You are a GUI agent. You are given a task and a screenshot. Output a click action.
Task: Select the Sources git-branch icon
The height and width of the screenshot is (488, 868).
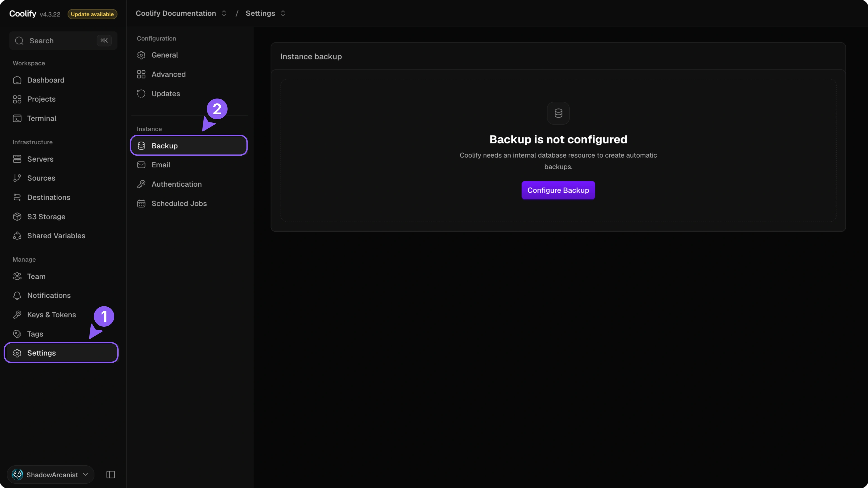tap(17, 178)
